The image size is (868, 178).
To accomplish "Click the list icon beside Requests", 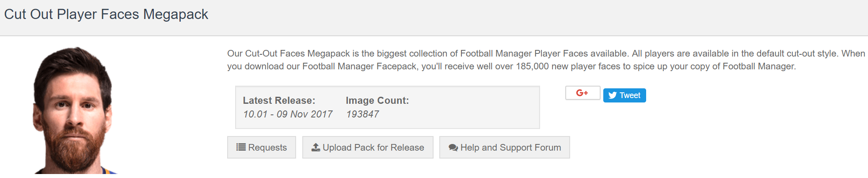I will 241,147.
